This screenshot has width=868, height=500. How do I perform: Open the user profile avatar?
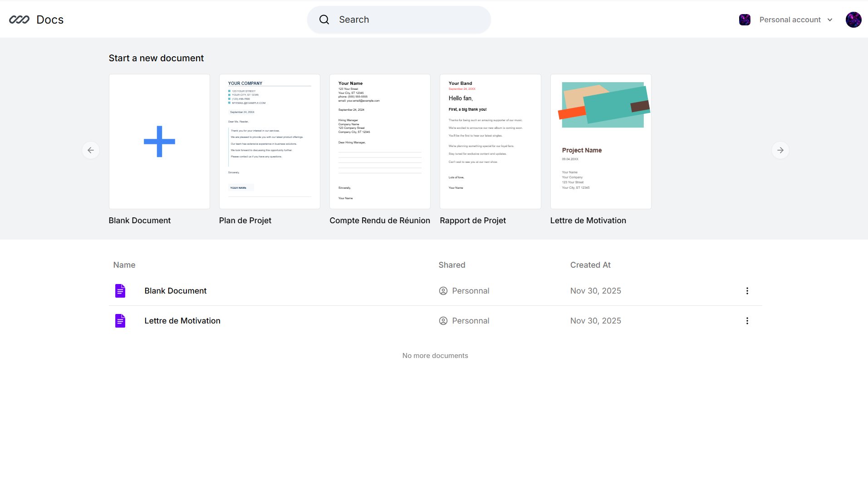click(853, 20)
